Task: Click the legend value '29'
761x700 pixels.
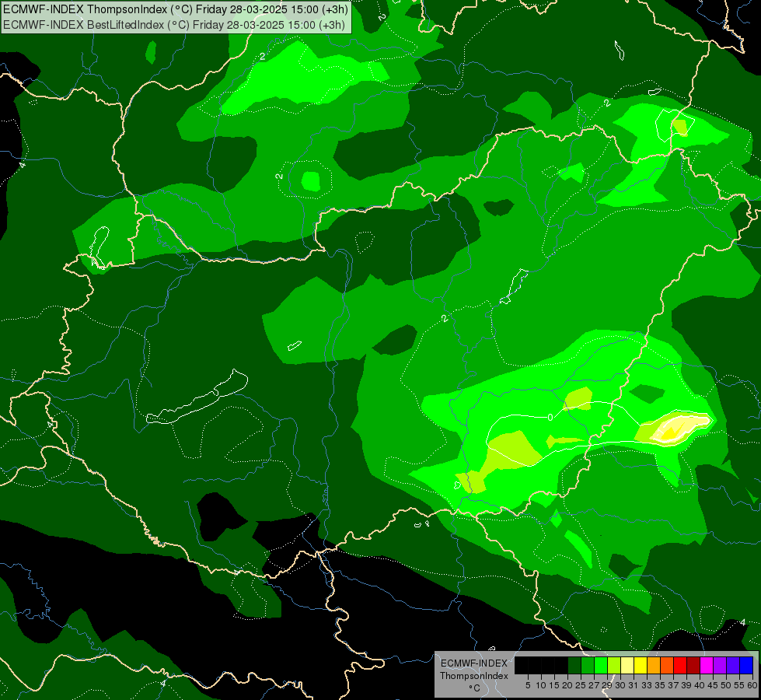Action: click(x=607, y=685)
